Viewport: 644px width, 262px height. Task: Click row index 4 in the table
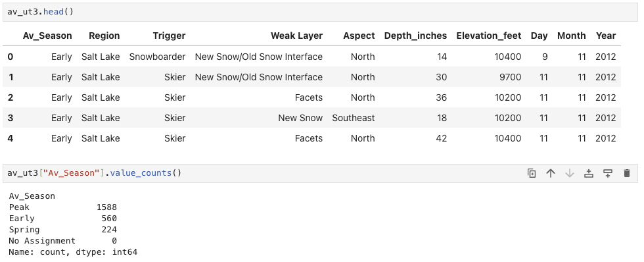pos(11,139)
